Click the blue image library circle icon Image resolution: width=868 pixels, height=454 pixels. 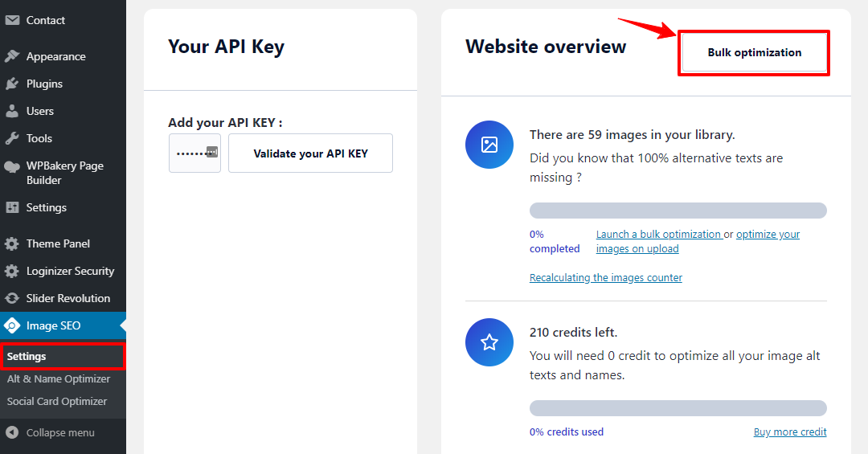click(x=489, y=145)
